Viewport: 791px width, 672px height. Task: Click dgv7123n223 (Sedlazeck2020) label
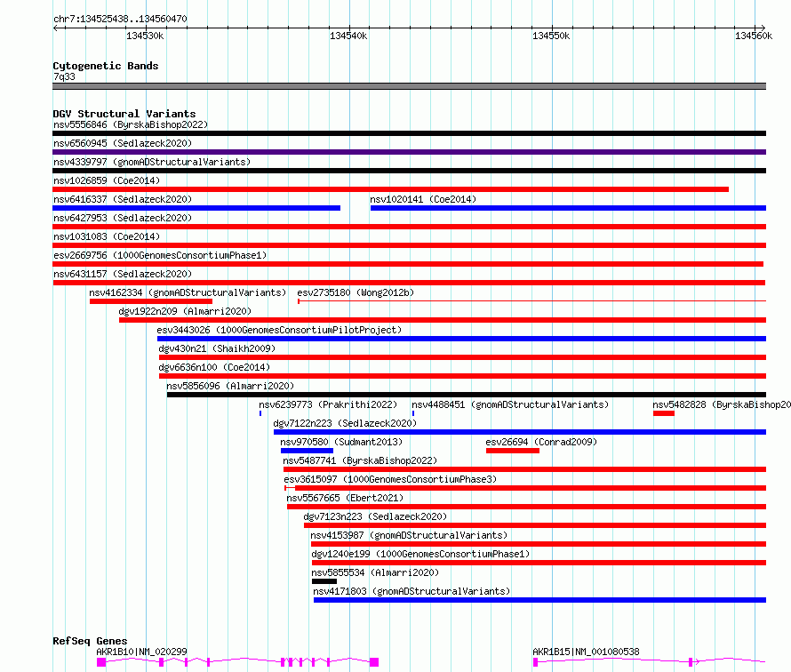(x=375, y=516)
